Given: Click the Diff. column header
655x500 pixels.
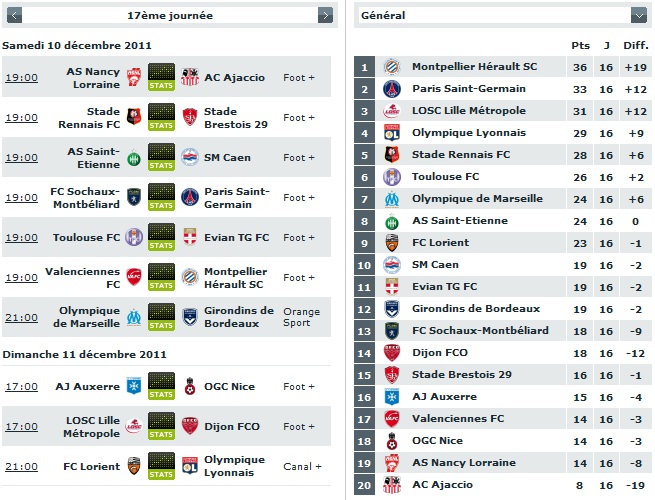Looking at the screenshot, I should pyautogui.click(x=636, y=46).
